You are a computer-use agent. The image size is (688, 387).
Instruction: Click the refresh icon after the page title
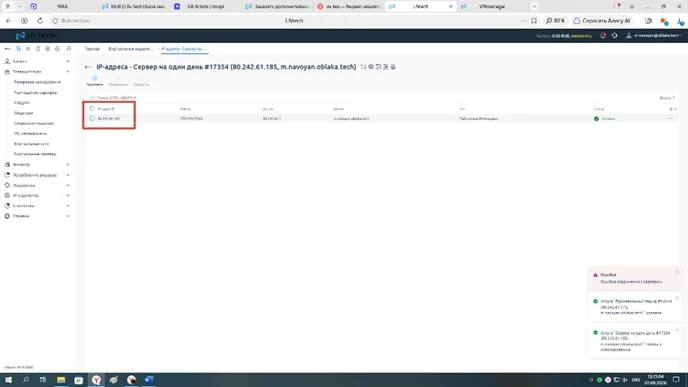click(363, 67)
